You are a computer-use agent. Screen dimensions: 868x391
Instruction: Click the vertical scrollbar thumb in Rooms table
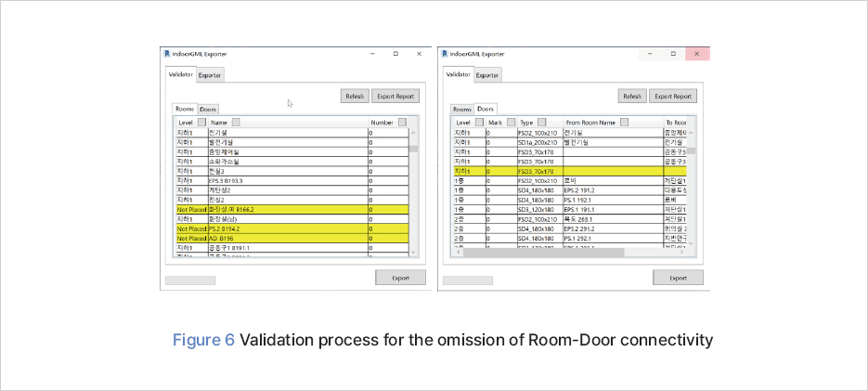coord(413,149)
